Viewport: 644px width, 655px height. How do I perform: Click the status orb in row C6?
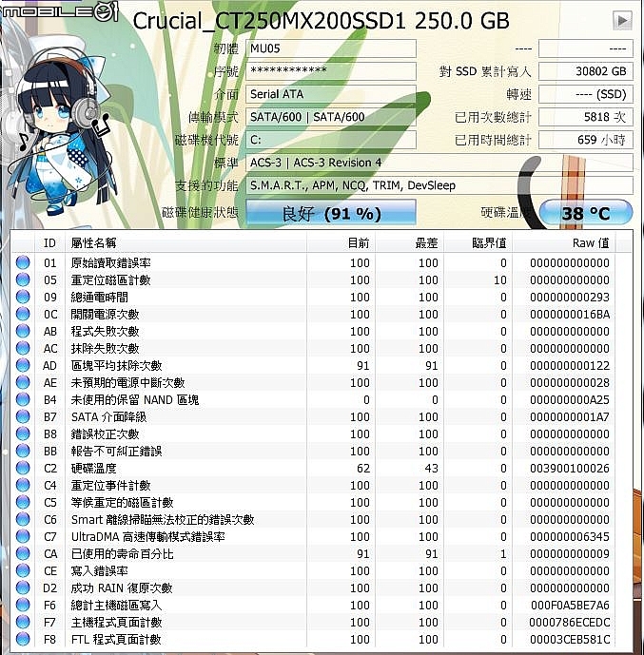(x=23, y=519)
